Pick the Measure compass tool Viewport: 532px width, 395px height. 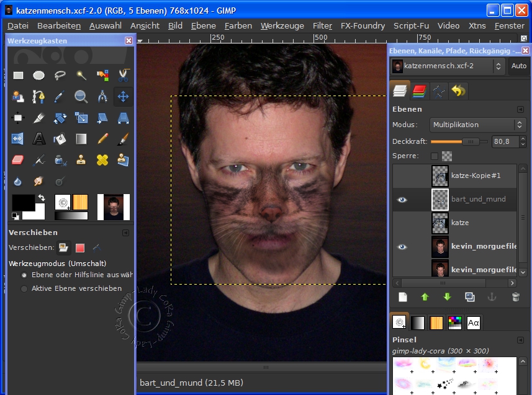pos(102,97)
